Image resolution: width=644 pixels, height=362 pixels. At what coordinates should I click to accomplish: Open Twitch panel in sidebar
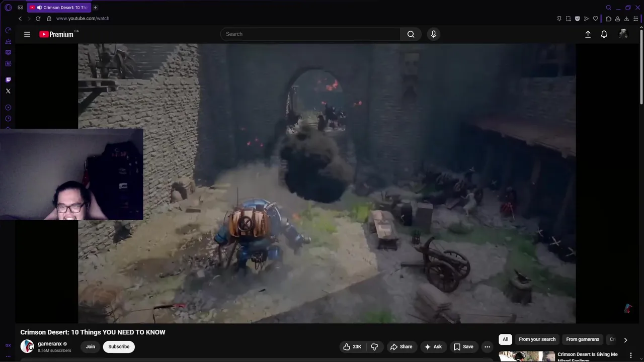coord(8,80)
